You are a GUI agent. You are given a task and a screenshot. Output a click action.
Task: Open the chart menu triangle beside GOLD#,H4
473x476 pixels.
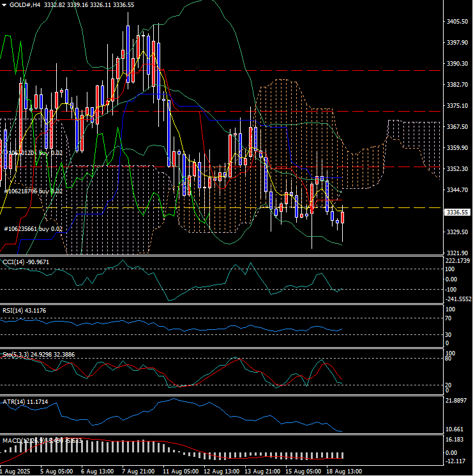[4, 5]
